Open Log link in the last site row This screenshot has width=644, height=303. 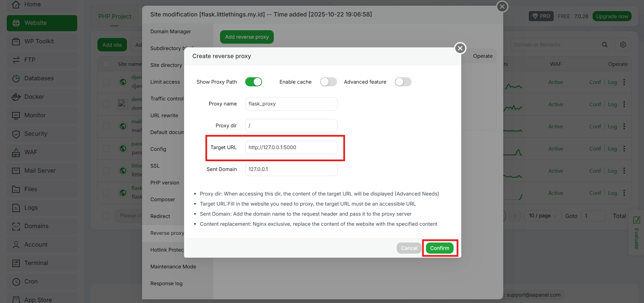tap(612, 193)
